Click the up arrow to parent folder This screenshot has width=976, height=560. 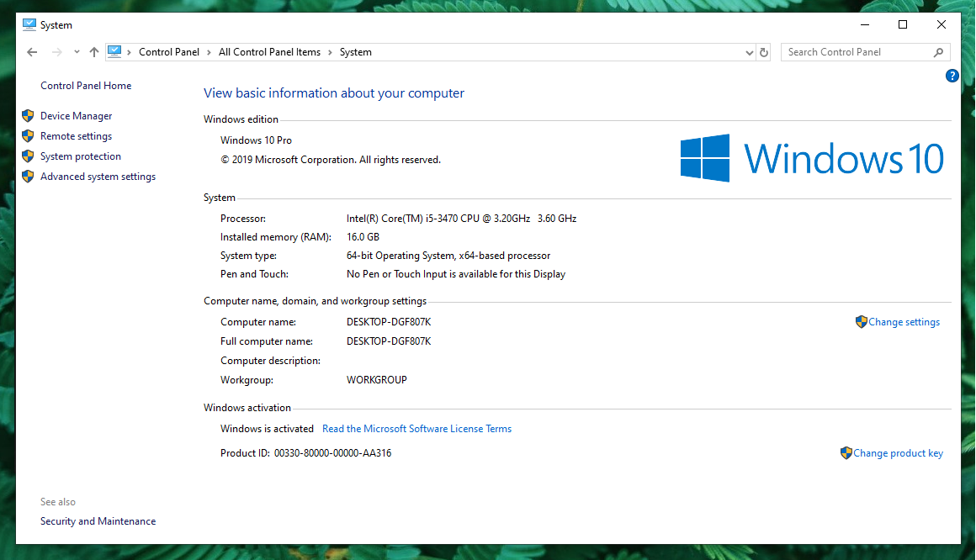click(93, 52)
